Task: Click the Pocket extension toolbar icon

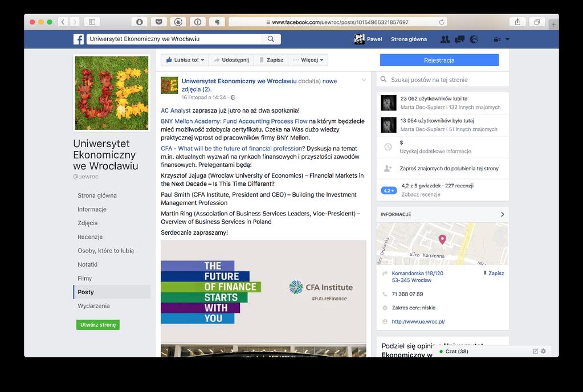Action: coord(159,22)
